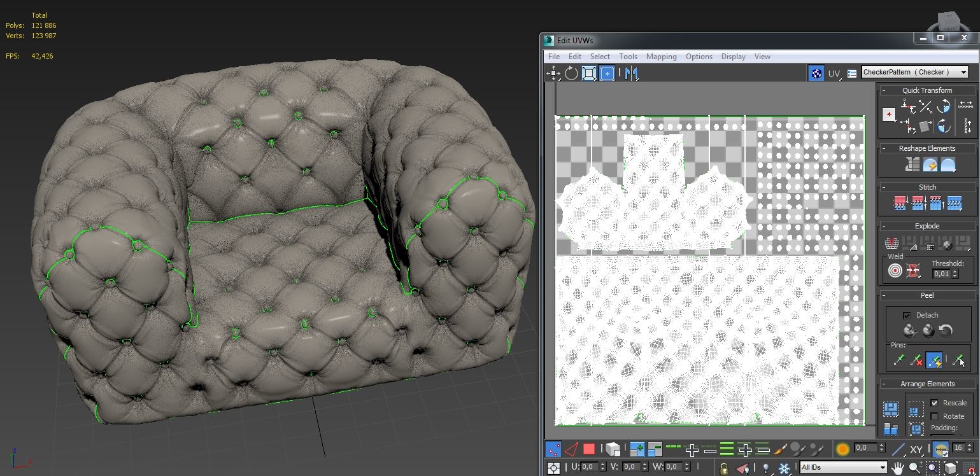Open the Tools menu

point(628,57)
